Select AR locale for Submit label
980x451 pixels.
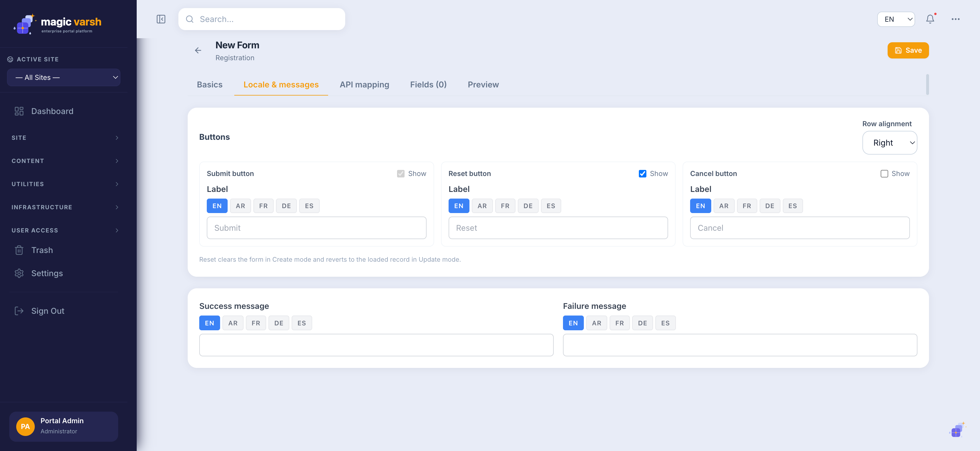tap(240, 206)
